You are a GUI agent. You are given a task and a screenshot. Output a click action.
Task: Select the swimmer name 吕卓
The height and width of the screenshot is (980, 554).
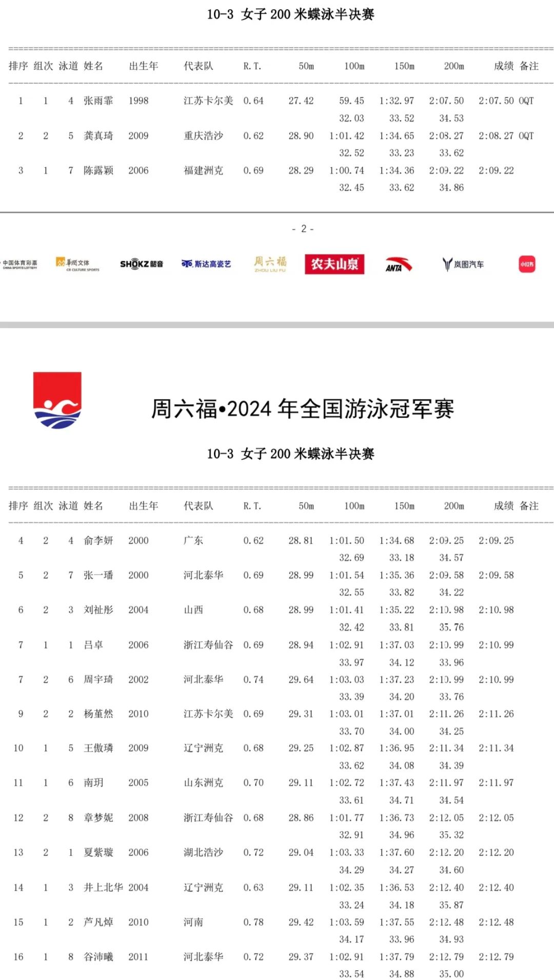(x=93, y=644)
